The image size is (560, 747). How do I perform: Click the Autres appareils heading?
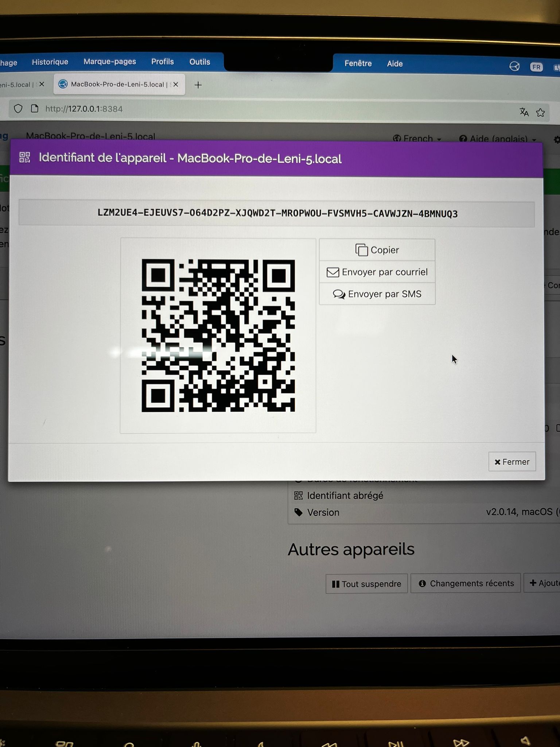click(x=351, y=549)
